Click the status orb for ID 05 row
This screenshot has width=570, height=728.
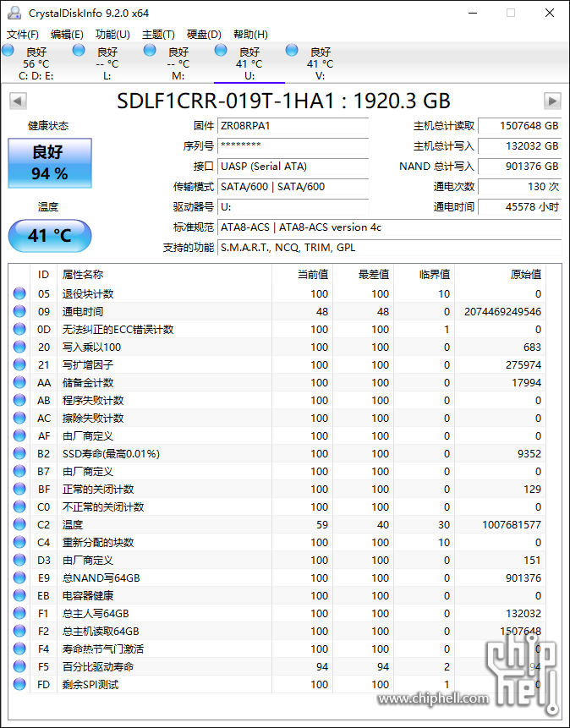pos(19,293)
